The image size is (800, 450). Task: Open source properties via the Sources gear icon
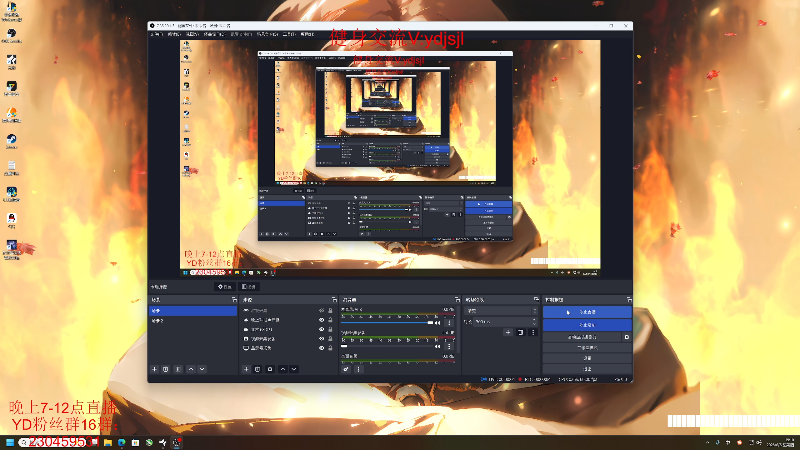(270, 369)
